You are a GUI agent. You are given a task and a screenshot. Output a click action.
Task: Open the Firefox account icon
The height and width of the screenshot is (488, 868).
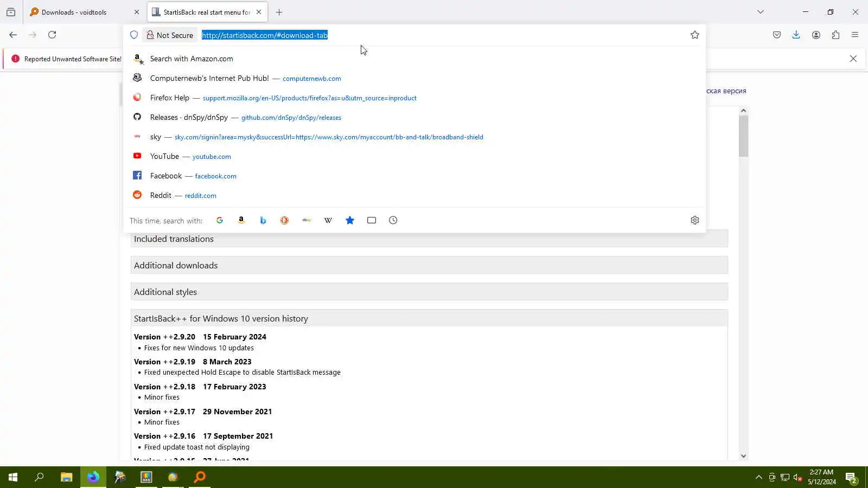(x=816, y=35)
